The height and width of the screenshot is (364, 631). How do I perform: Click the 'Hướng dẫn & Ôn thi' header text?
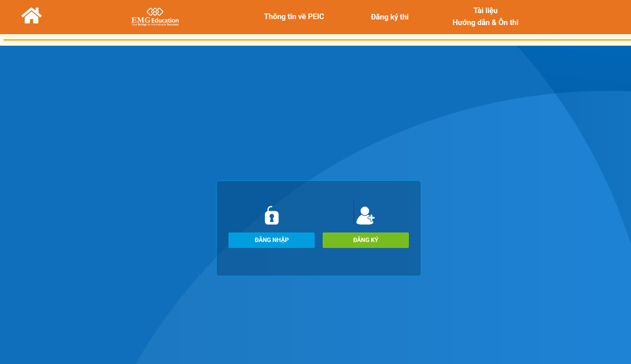pyautogui.click(x=485, y=23)
